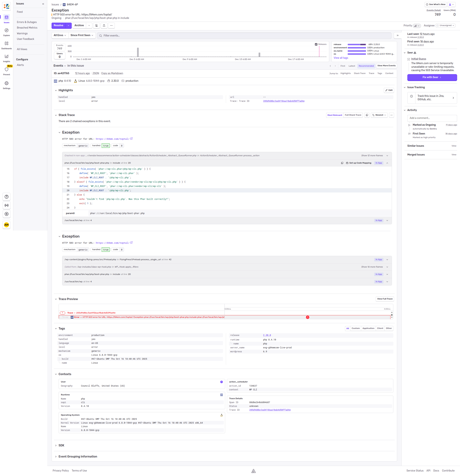This screenshot has width=460, height=476.
Task: Open the Insights sidebar icon
Action: click(7, 58)
